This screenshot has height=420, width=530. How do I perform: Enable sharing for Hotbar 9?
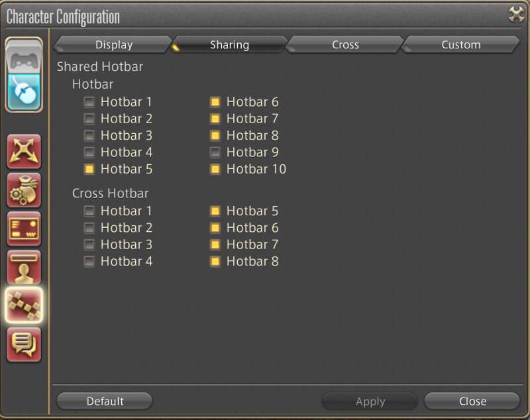pyautogui.click(x=215, y=152)
